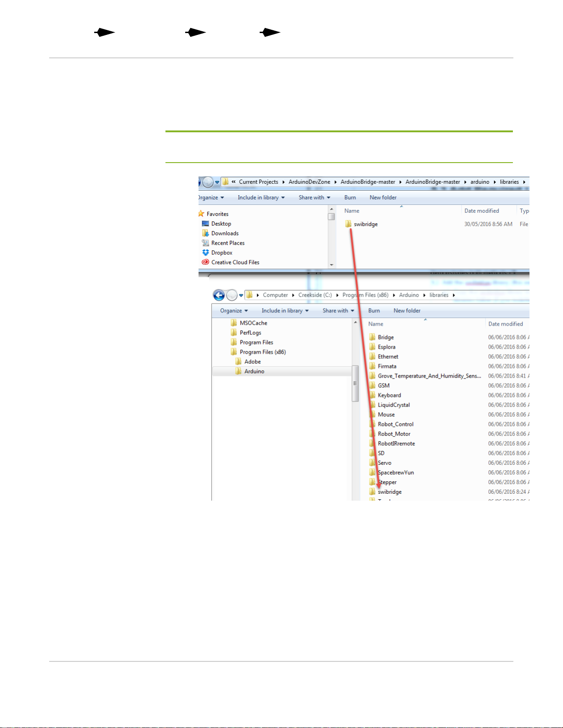Image resolution: width=563 pixels, height=728 pixels.
Task: Go to Computer in the address bar
Action: click(x=275, y=295)
